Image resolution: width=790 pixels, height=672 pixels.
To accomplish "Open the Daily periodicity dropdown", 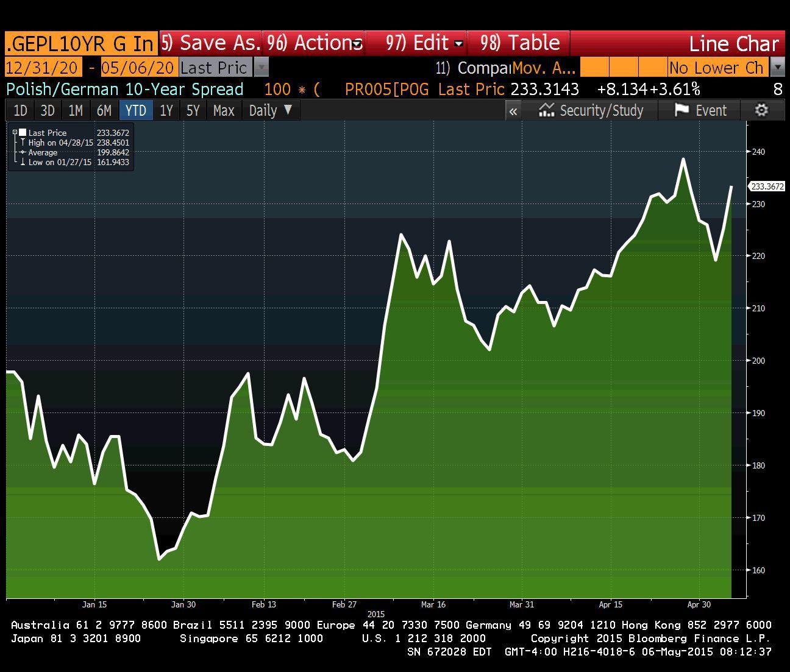I will [271, 111].
